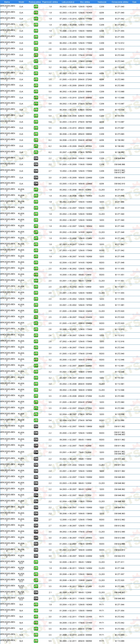This screenshot has width=140, height=644.
Task: Click the petrol icon in CLK C209 M 271.940 row
Action: (x=36, y=7)
